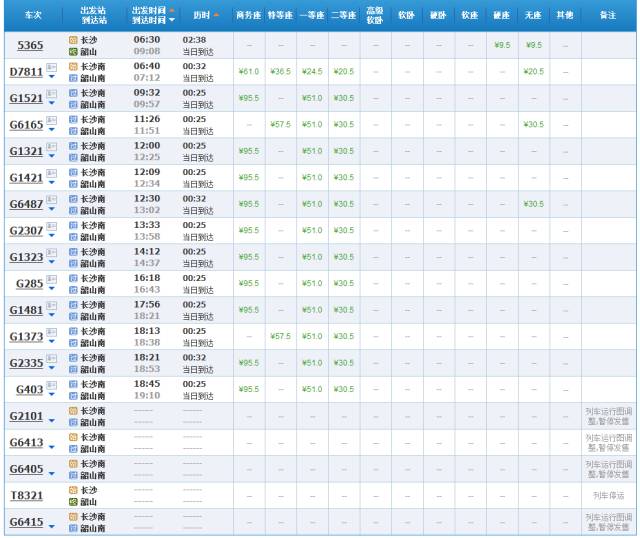
Task: Expand stop details arrow for train G2101
Action: coord(51,421)
